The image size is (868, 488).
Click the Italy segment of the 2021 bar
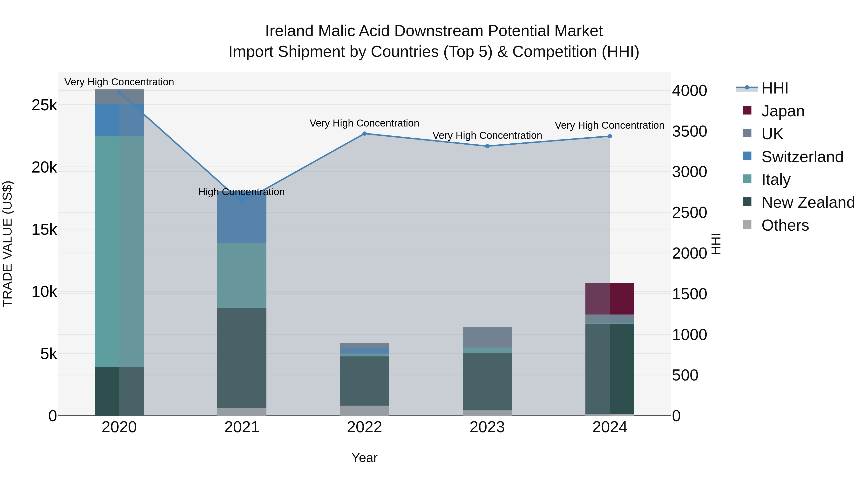[x=242, y=275]
